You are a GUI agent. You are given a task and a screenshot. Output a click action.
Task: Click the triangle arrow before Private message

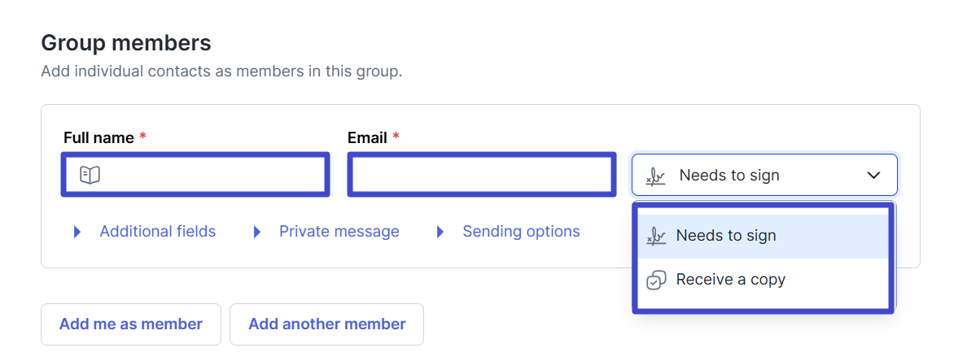(257, 232)
